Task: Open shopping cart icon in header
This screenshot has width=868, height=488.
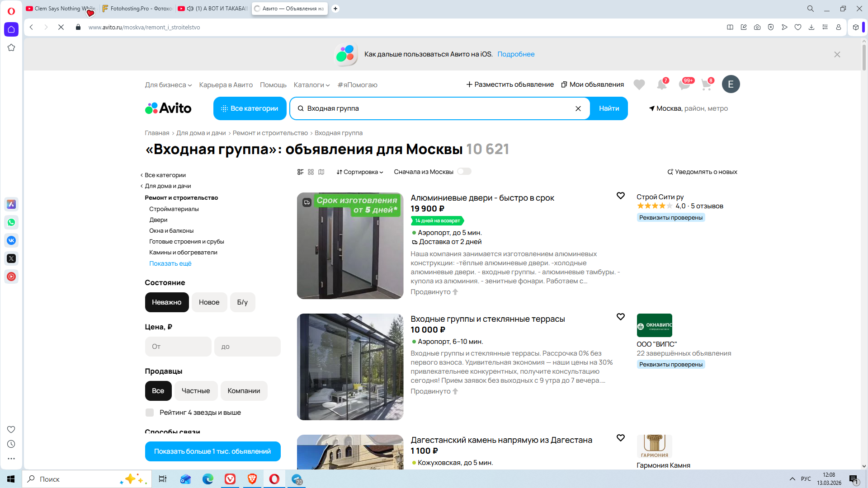Action: point(706,84)
